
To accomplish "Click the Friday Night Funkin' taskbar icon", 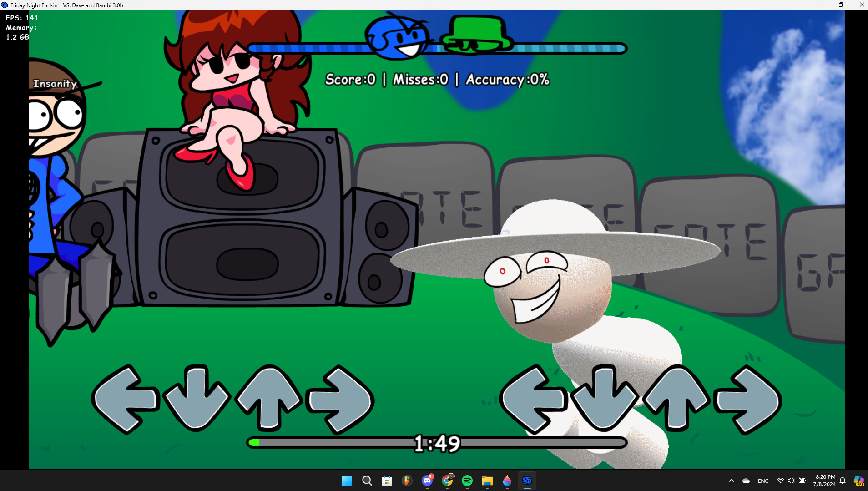I will [x=527, y=481].
